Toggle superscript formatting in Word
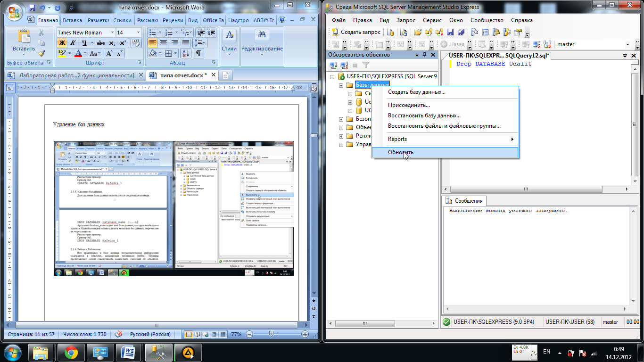Viewport: 644px width, 362px height. 123,43
